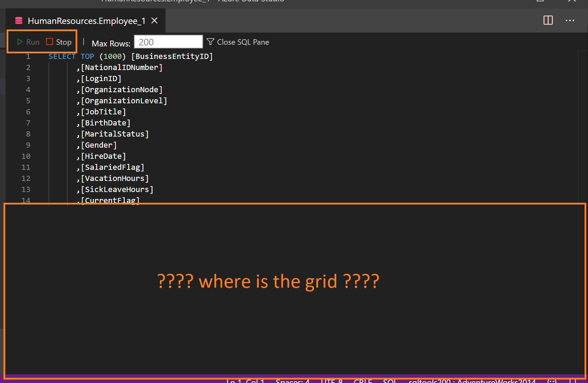
Task: Run the SQL query
Action: tap(28, 42)
